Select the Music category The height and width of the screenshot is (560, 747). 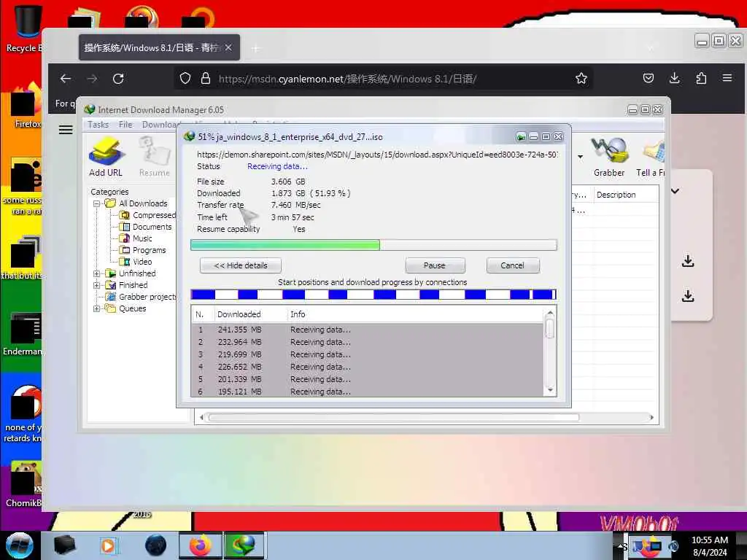[x=136, y=238]
